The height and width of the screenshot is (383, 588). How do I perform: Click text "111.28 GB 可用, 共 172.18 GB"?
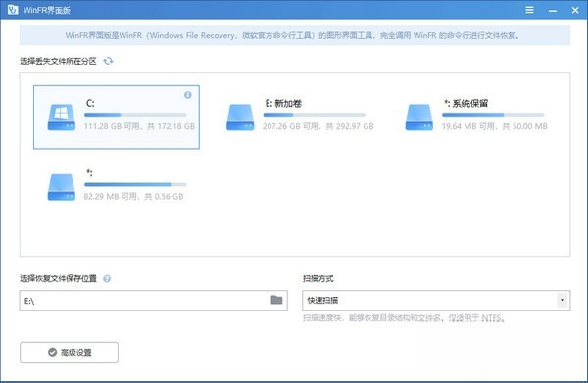139,126
